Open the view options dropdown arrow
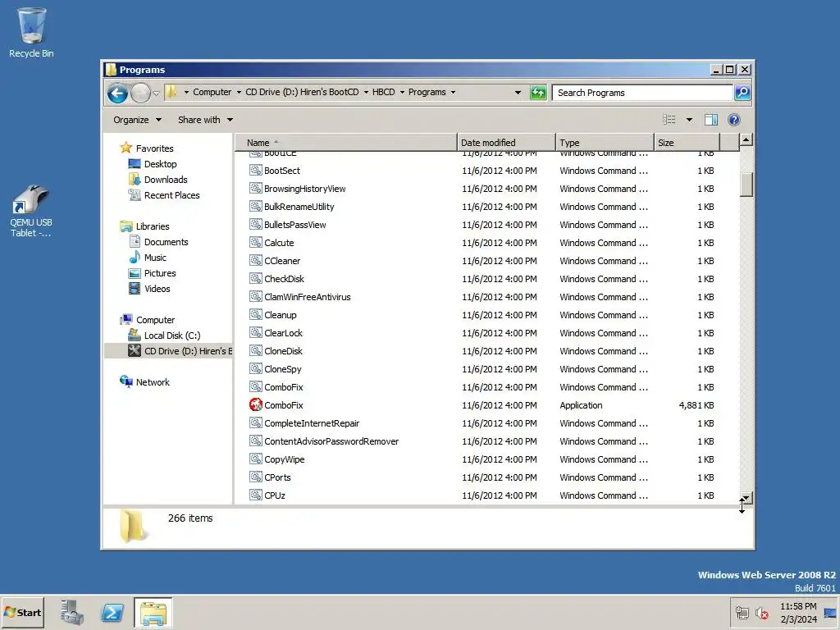This screenshot has width=840, height=630. pyautogui.click(x=689, y=120)
